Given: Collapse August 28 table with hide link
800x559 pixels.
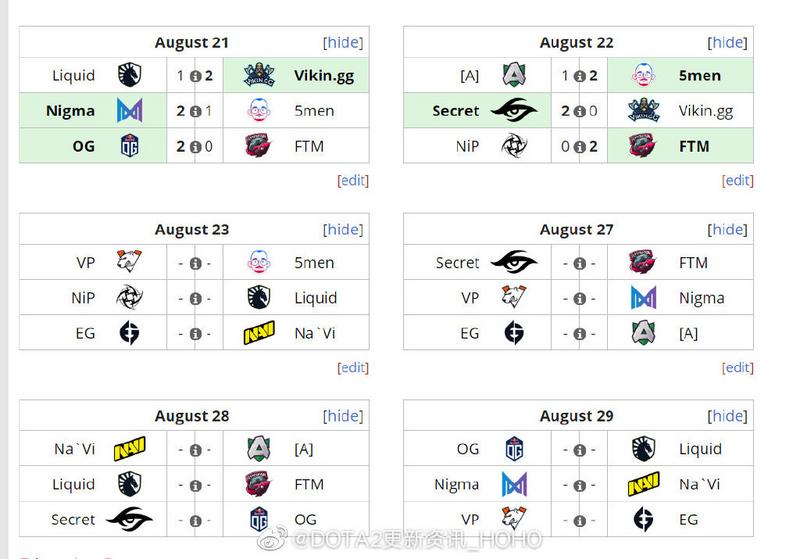Looking at the screenshot, I should click(343, 416).
